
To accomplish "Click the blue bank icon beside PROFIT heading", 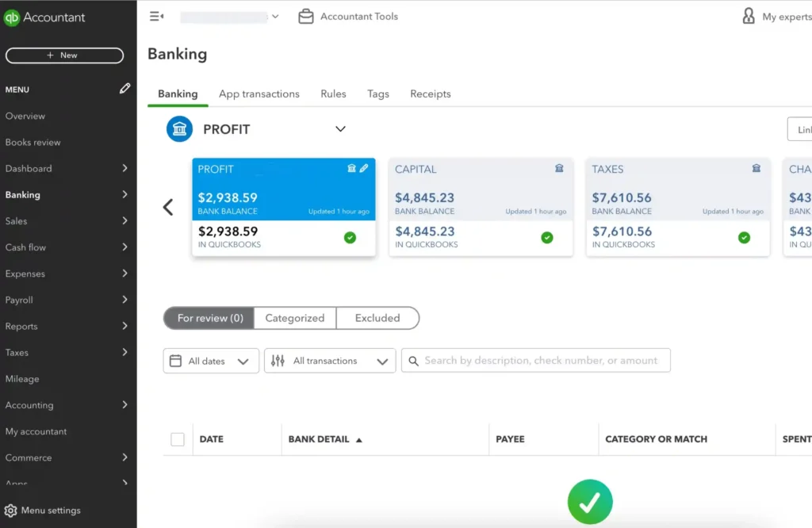I will (x=179, y=129).
